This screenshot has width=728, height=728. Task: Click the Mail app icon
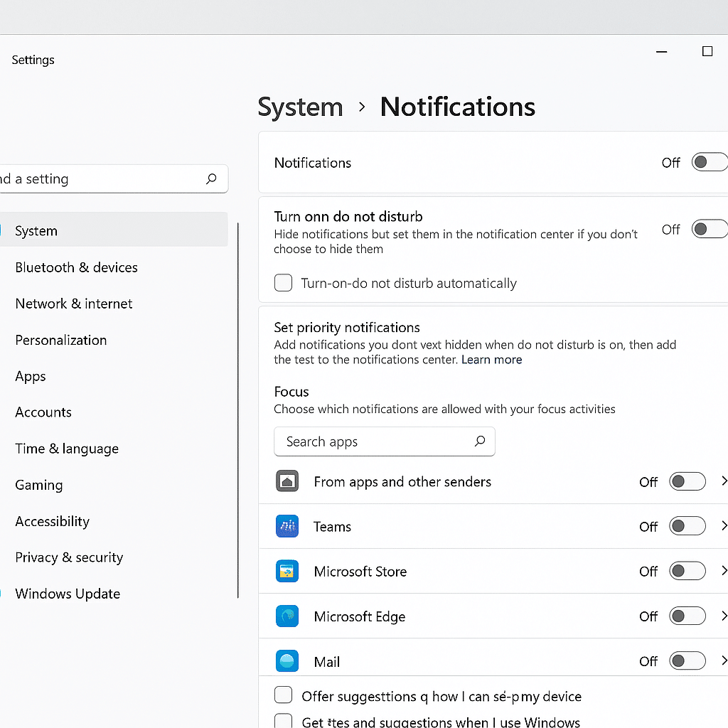[287, 660]
